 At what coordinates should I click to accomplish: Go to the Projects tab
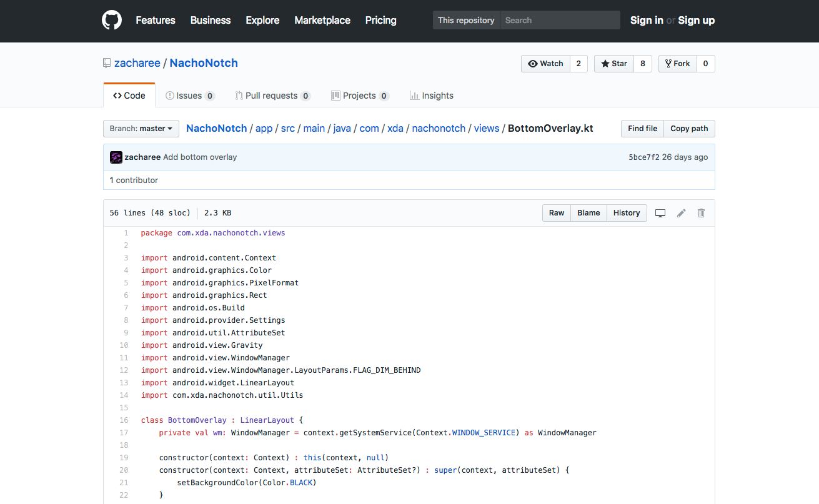[x=359, y=96]
